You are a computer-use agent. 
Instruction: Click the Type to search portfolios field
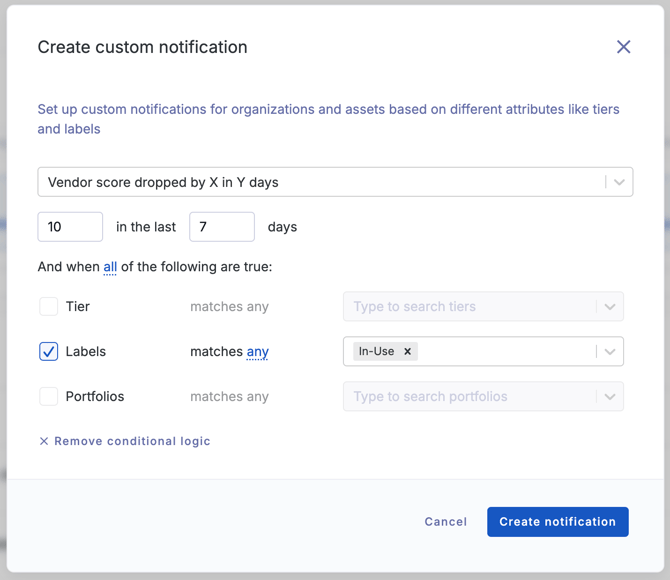468,397
